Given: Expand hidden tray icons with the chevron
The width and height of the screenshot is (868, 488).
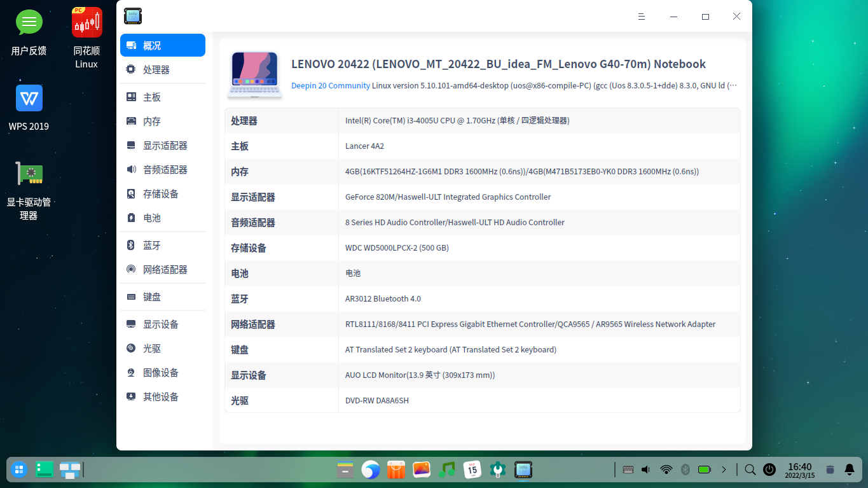Looking at the screenshot, I should click(x=724, y=470).
